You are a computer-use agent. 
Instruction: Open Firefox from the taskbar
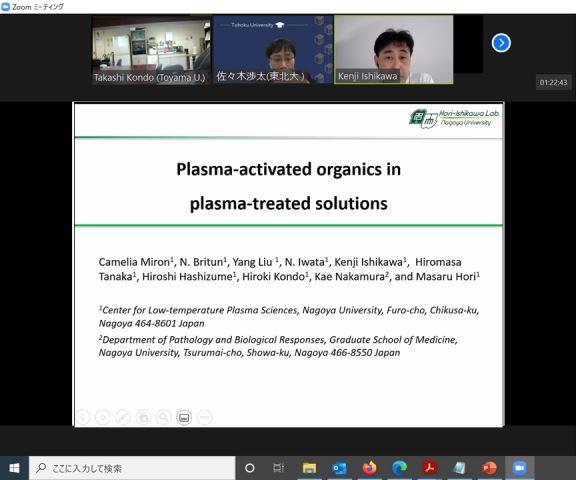point(369,468)
